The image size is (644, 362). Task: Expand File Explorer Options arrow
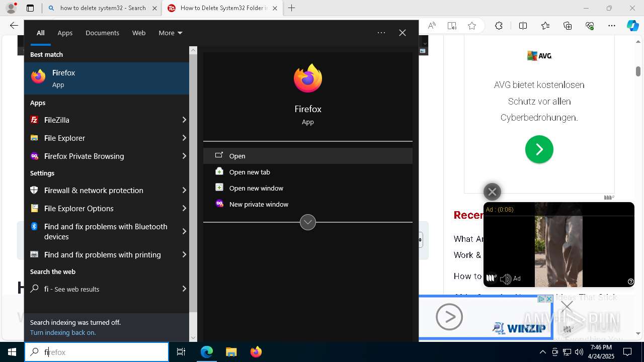click(x=184, y=208)
